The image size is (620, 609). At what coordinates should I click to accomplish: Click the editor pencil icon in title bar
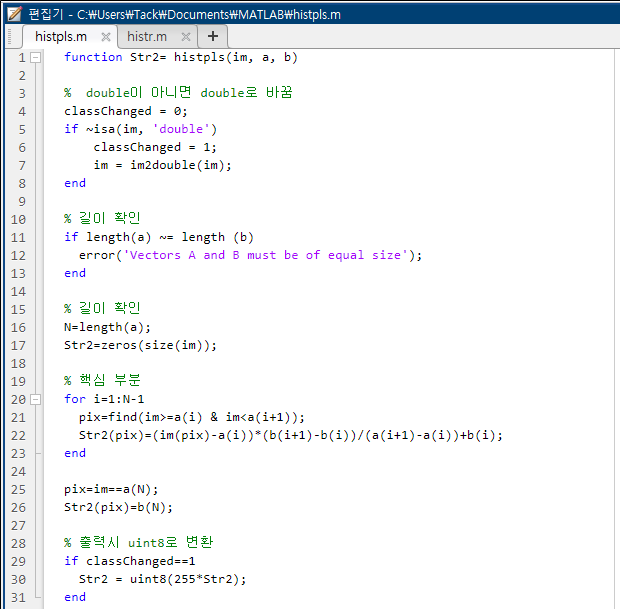click(15, 14)
